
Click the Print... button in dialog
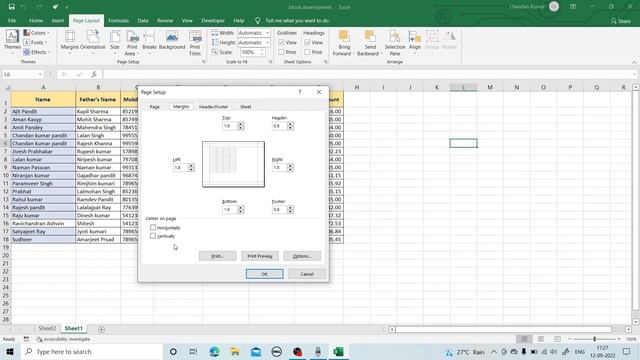[217, 256]
